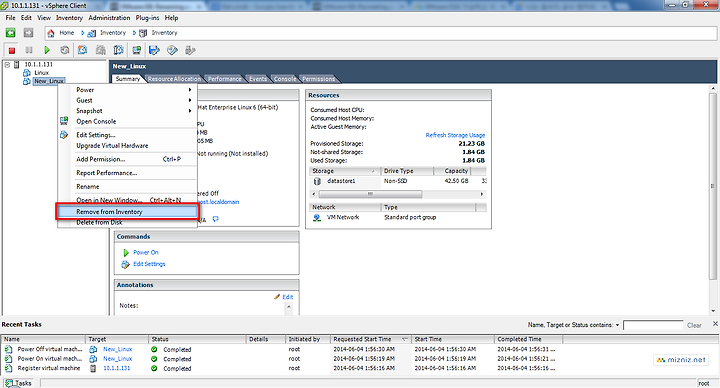The height and width of the screenshot is (388, 720).
Task: Click Inventory breadcrumb next to Home
Action: [112, 33]
